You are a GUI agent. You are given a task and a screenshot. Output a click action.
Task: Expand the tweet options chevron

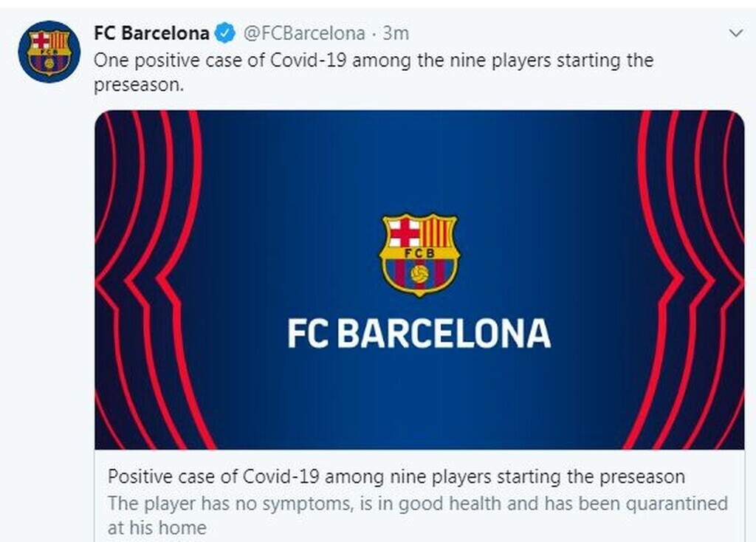736,33
